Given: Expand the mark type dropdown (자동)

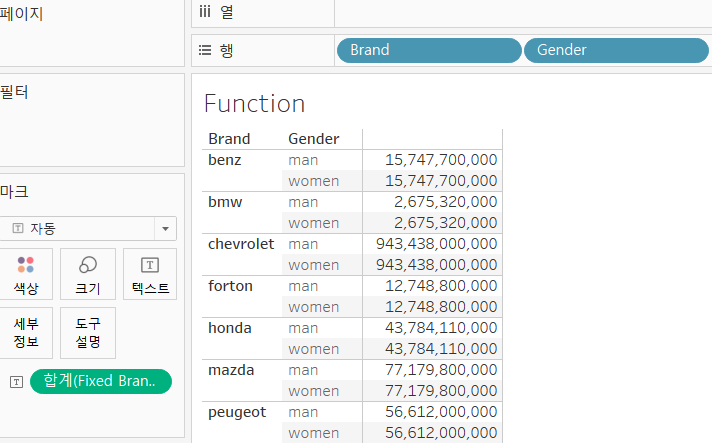Looking at the screenshot, I should (x=88, y=228).
